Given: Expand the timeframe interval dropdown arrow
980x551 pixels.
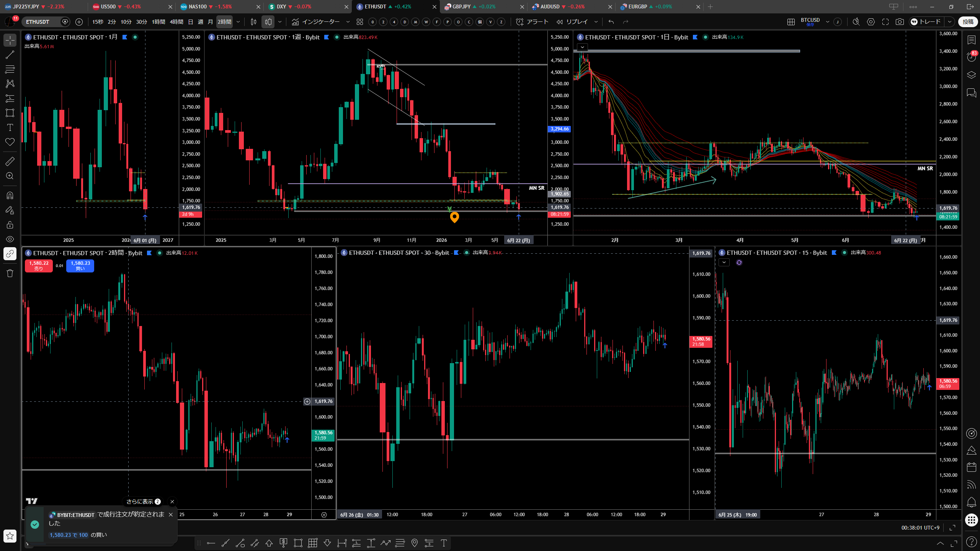Looking at the screenshot, I should [238, 22].
